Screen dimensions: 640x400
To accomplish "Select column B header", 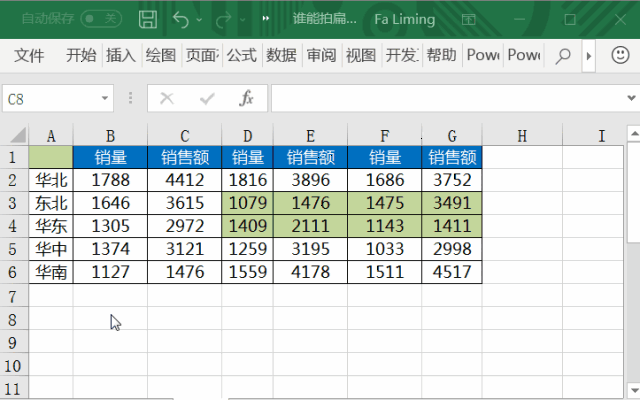I will (x=110, y=136).
